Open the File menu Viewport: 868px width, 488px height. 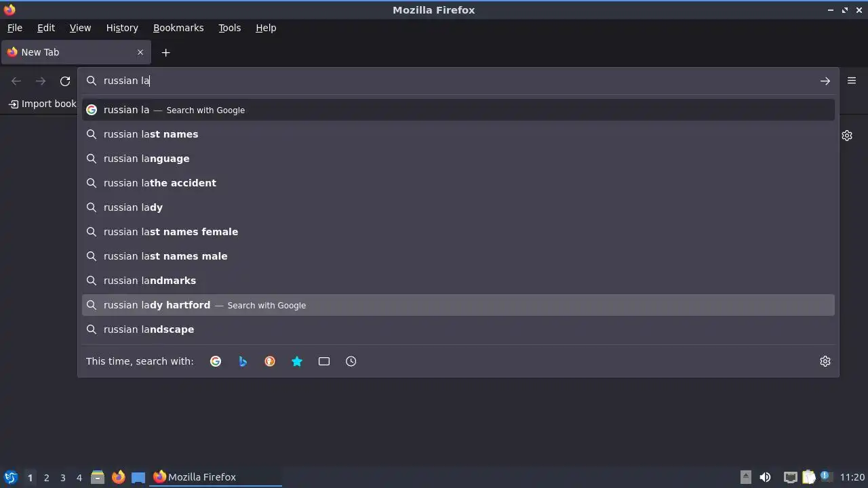(15, 28)
